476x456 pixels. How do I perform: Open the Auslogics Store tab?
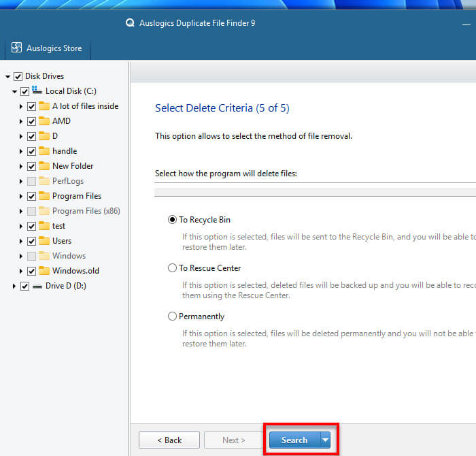[x=53, y=48]
